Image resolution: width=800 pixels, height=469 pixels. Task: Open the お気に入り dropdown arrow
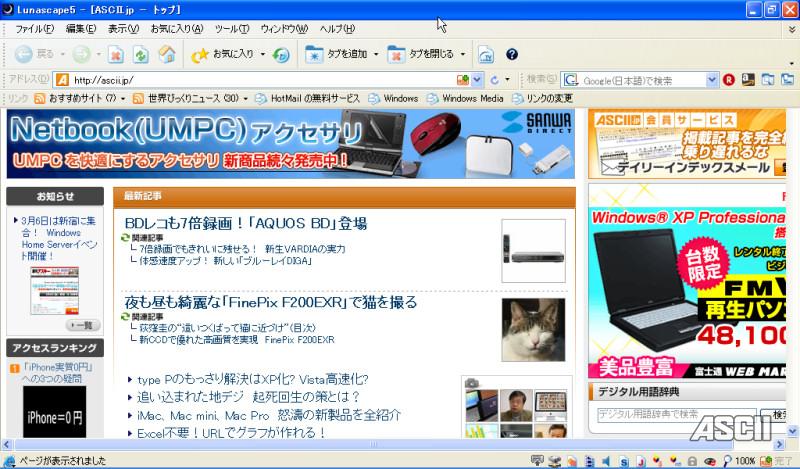[263, 54]
